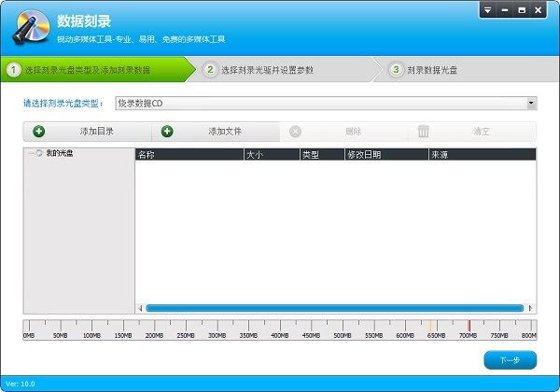Open the title bar drop-down menu icon
The image size is (560, 392).
pos(490,10)
